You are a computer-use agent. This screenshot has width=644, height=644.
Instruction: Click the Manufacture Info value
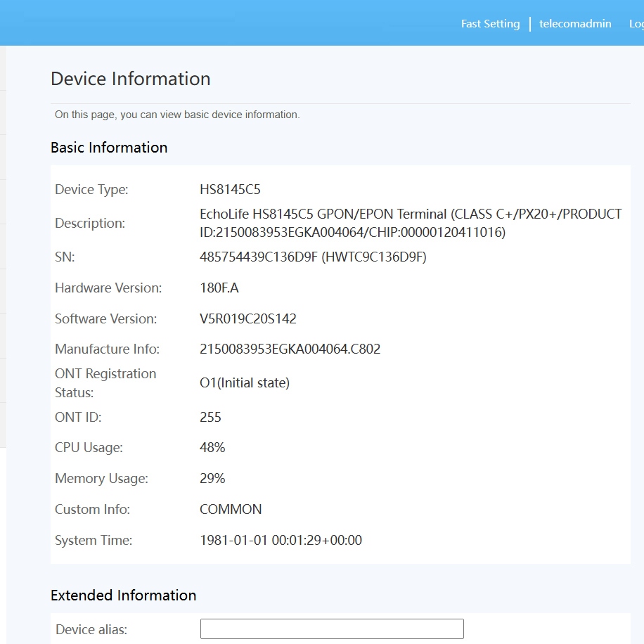(290, 349)
